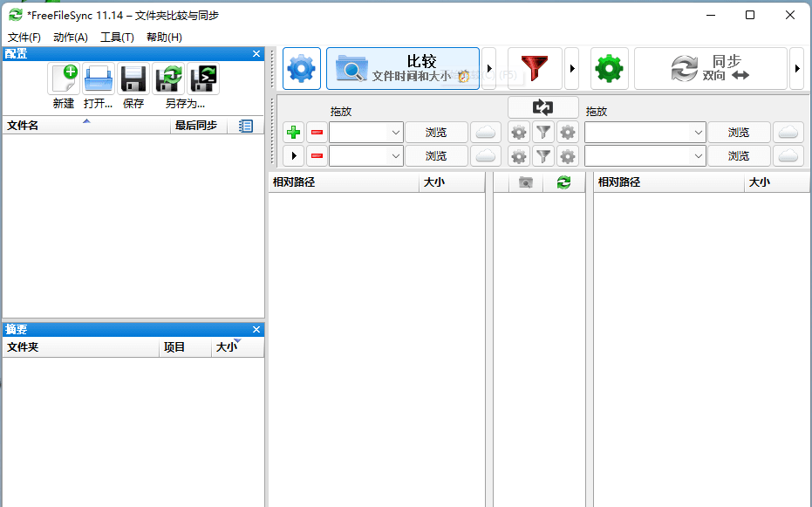Open second row local comparison settings gear

click(x=519, y=156)
